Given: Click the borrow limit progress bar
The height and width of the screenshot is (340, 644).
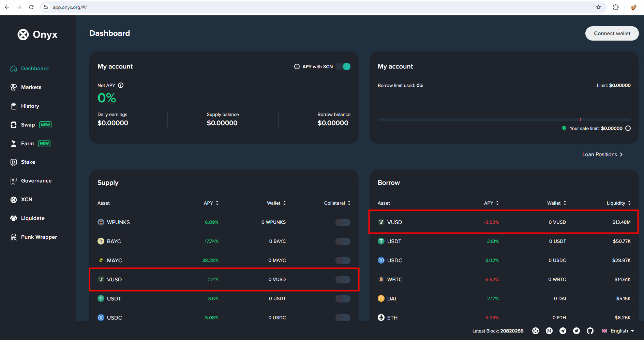Looking at the screenshot, I should tap(504, 119).
